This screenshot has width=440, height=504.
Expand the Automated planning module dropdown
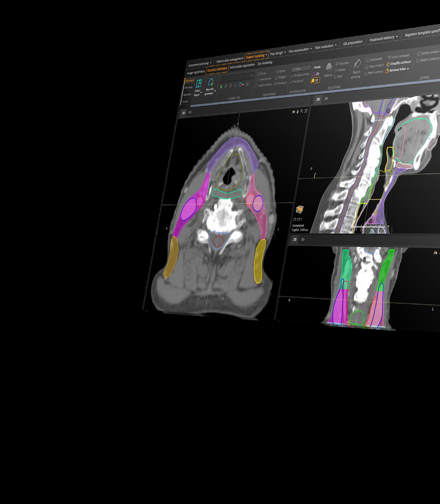click(x=210, y=63)
